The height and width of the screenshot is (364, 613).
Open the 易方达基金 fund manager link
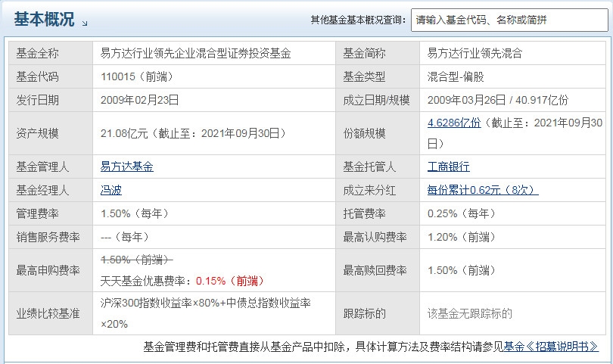pyautogui.click(x=126, y=166)
